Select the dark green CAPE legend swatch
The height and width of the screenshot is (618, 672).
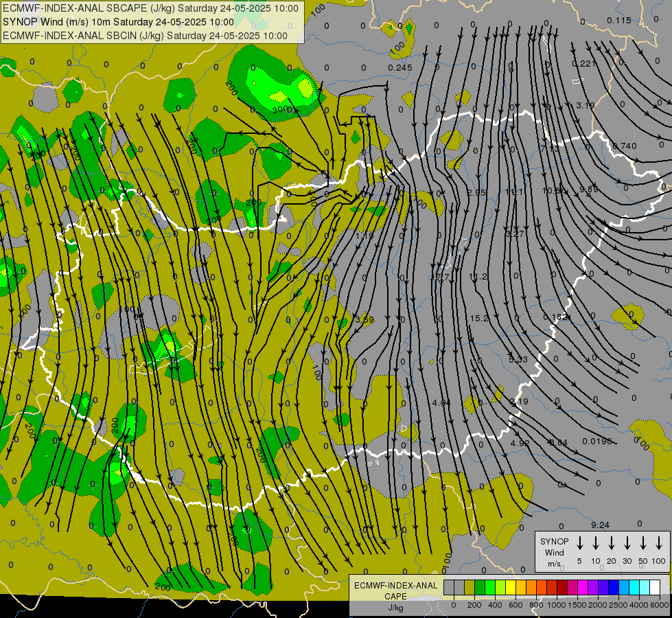point(480,587)
